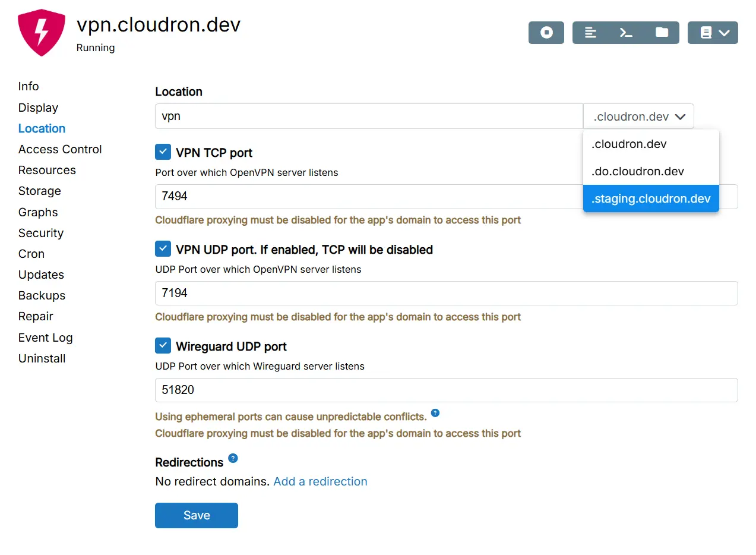The height and width of the screenshot is (555, 756).
Task: Click the Location subdomain field containing vpn
Action: pyautogui.click(x=368, y=116)
